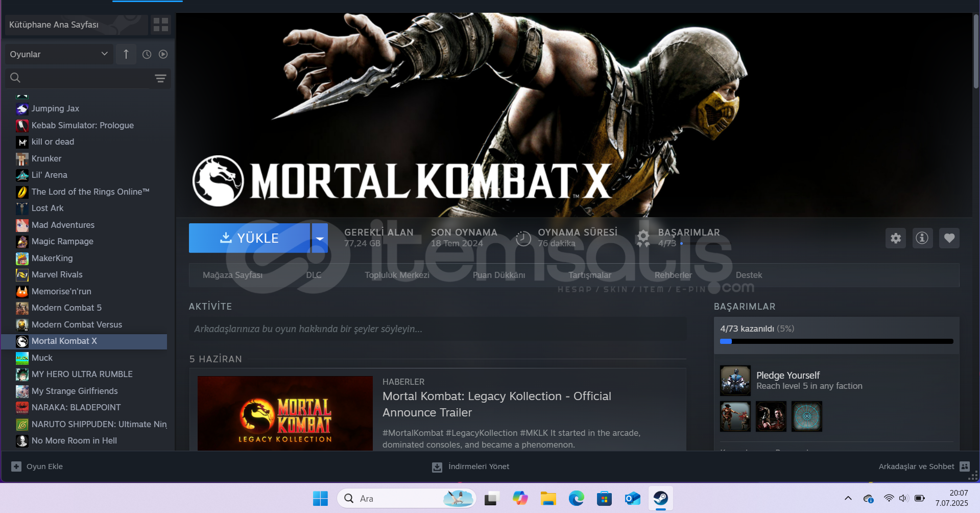The image size is (980, 513).
Task: Open Tartışmalar tab
Action: [590, 275]
